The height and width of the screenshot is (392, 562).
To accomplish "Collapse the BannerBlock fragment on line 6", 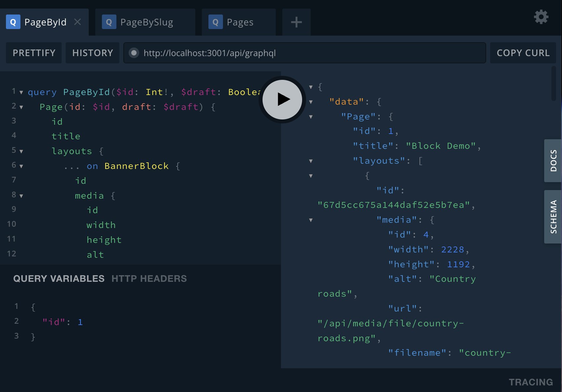I will (x=21, y=166).
